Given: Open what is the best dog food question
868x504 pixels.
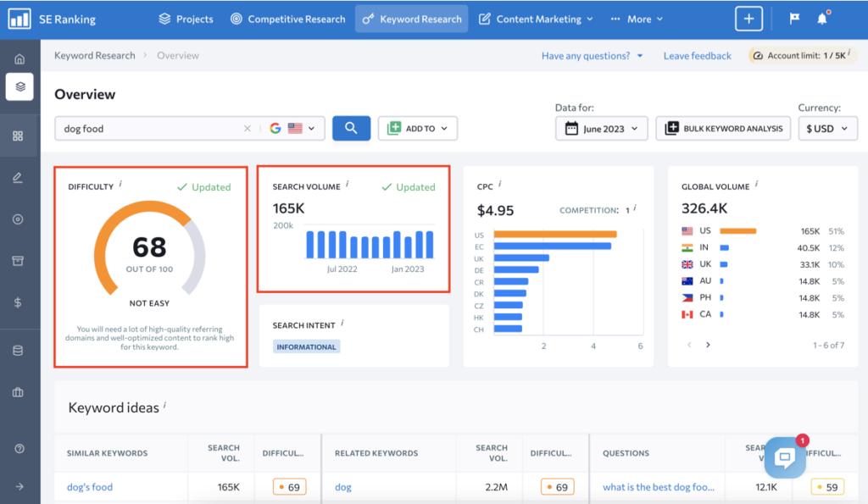Looking at the screenshot, I should click(658, 487).
